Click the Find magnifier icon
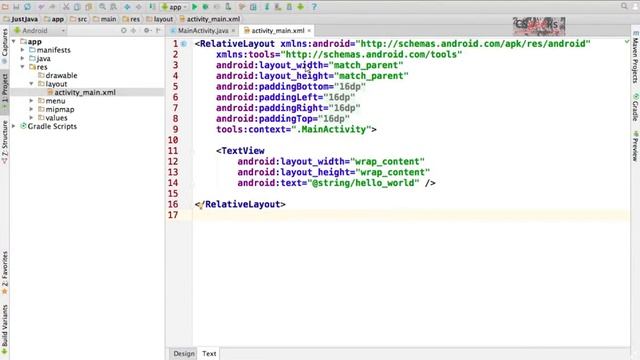The height and width of the screenshot is (360, 640). pyautogui.click(x=102, y=7)
